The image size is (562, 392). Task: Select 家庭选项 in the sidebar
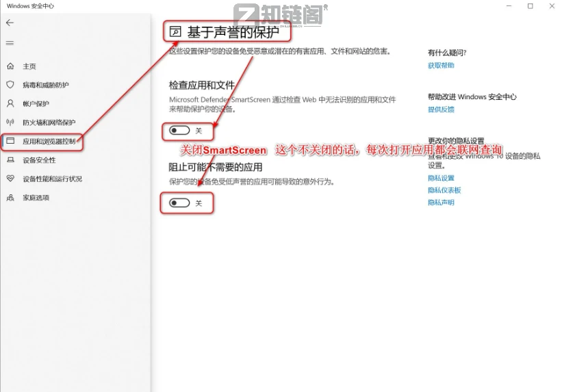tap(36, 198)
